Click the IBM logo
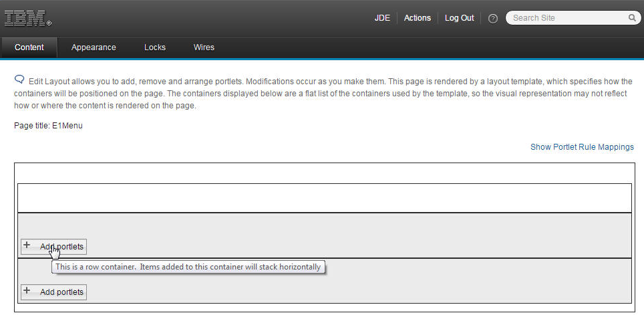 27,18
